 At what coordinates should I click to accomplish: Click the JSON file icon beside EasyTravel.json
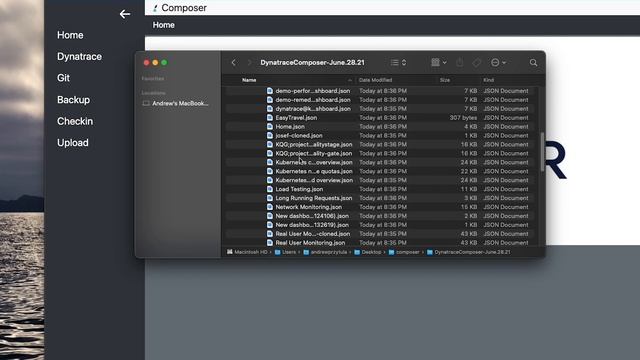pyautogui.click(x=270, y=118)
